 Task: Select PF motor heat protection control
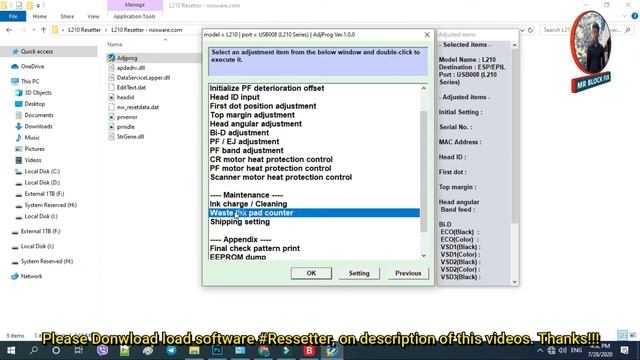[x=270, y=168]
